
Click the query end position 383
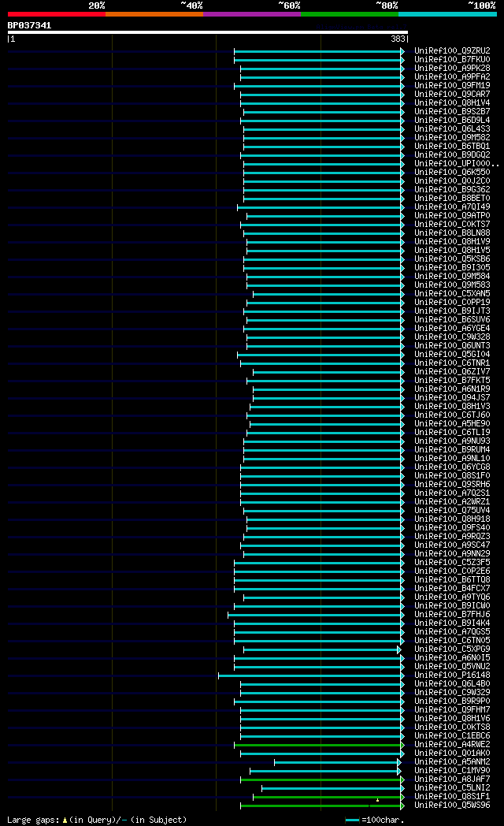(x=398, y=39)
